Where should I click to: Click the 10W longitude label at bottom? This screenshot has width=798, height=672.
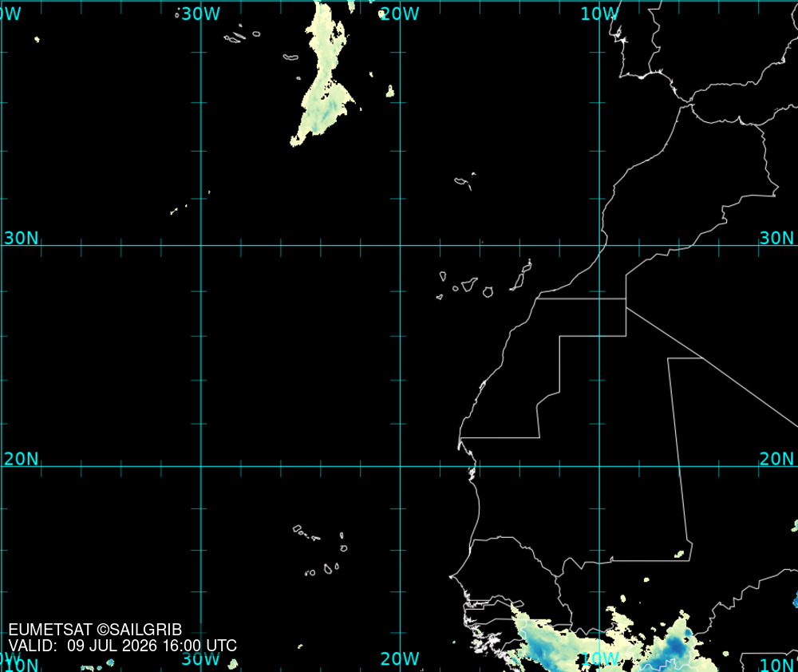pos(599,658)
